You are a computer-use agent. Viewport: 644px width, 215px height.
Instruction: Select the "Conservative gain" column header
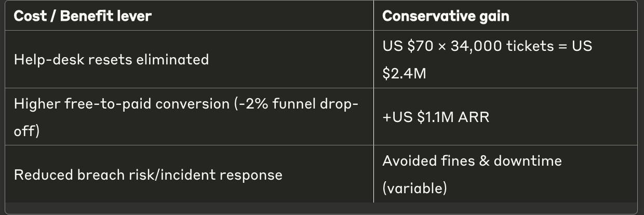coord(446,16)
